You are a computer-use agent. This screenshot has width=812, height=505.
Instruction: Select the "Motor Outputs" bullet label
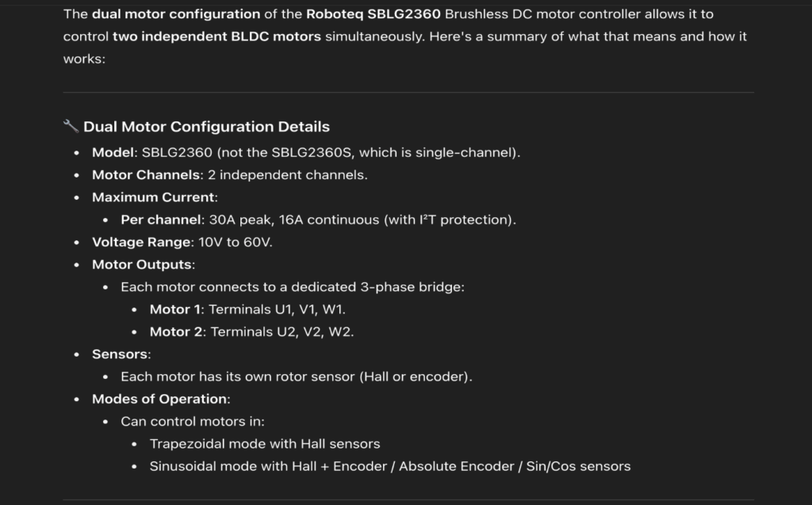[142, 264]
